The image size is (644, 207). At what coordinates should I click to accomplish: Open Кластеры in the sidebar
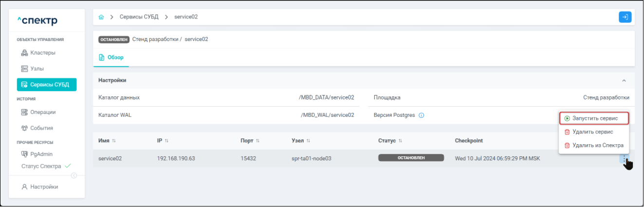pos(43,53)
